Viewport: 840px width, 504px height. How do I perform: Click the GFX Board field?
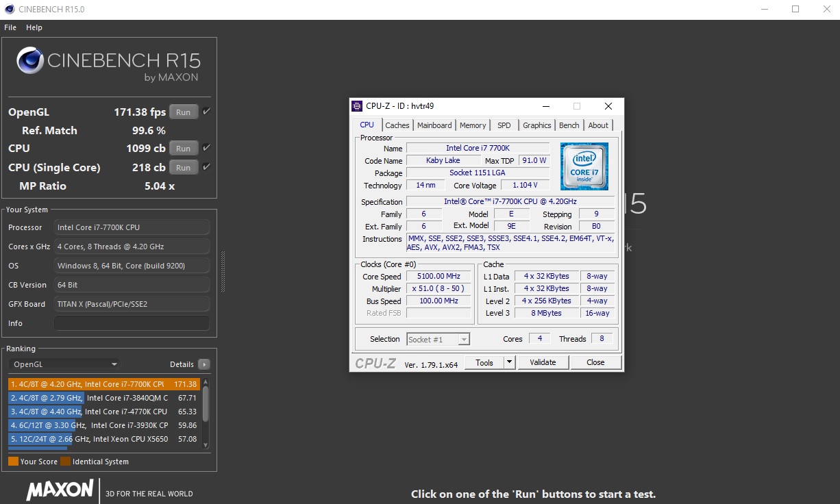pyautogui.click(x=132, y=304)
